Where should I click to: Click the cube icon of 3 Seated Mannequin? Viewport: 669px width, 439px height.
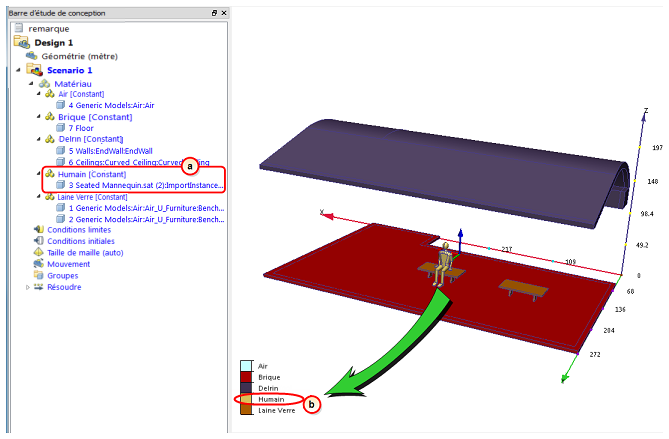[x=61, y=185]
